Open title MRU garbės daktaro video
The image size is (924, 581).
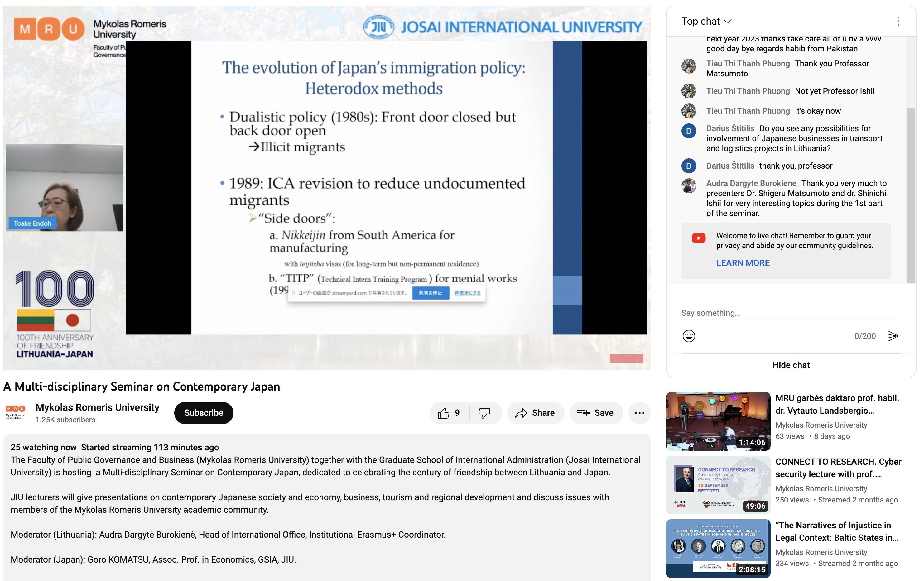[837, 405]
